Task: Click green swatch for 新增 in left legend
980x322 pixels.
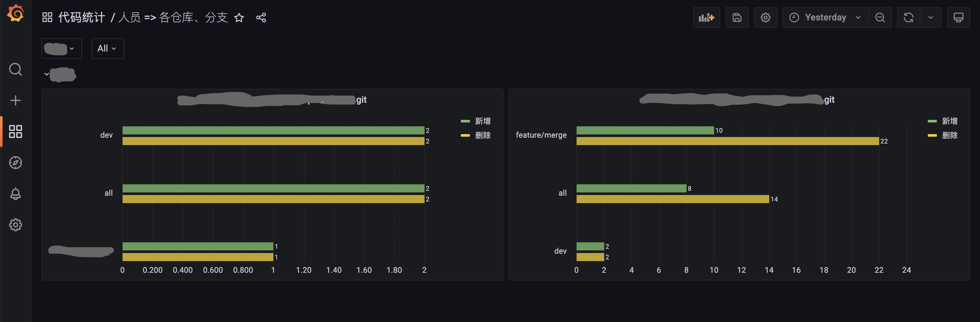Action: pyautogui.click(x=465, y=121)
